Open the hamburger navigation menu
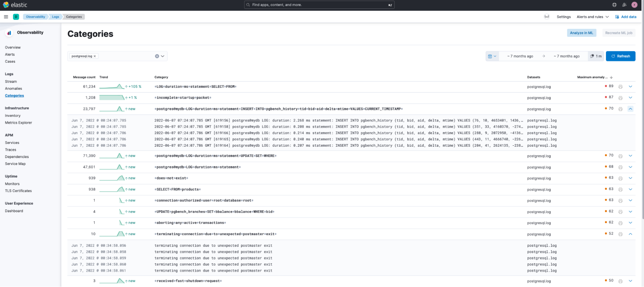 pos(6,17)
